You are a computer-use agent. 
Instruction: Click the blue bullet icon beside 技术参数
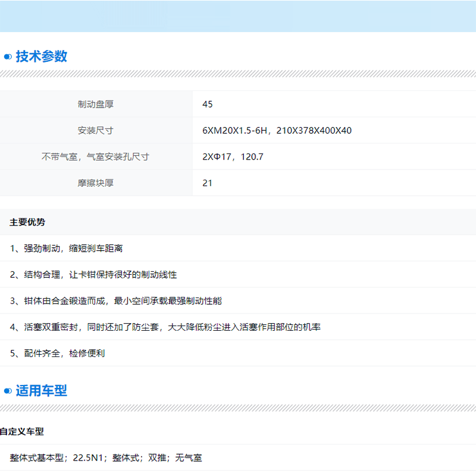pyautogui.click(x=8, y=57)
